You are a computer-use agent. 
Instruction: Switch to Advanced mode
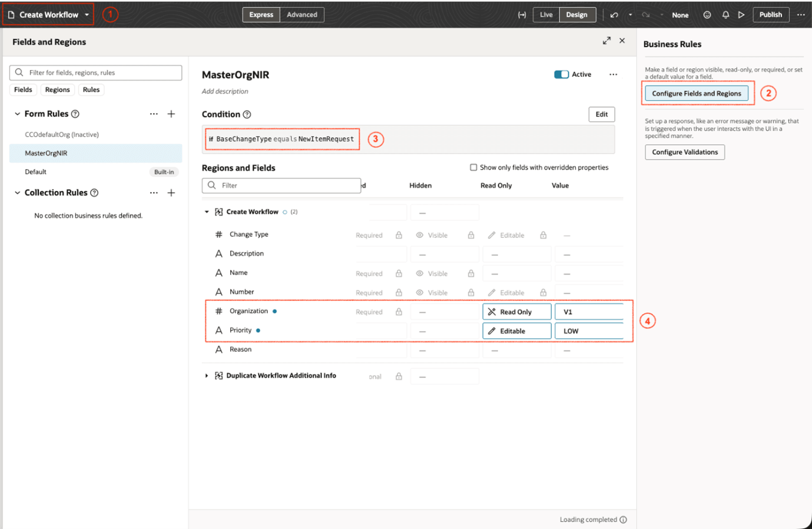pyautogui.click(x=302, y=15)
